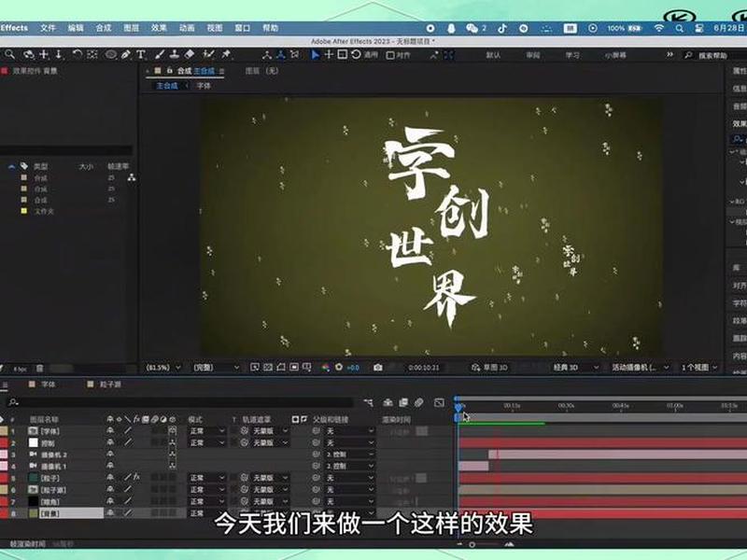Toggle frame blending icon in timeline header
This screenshot has height=560, width=747.
[x=403, y=403]
